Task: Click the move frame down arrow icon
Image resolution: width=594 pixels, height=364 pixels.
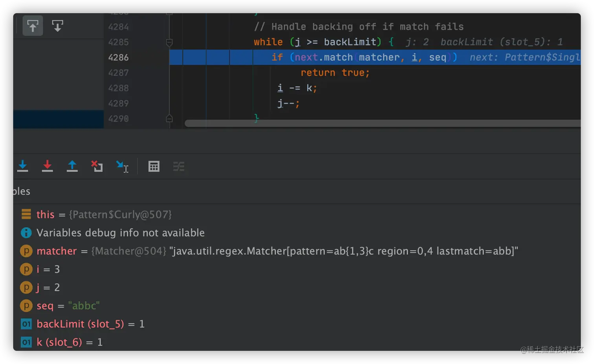Action: (x=57, y=26)
